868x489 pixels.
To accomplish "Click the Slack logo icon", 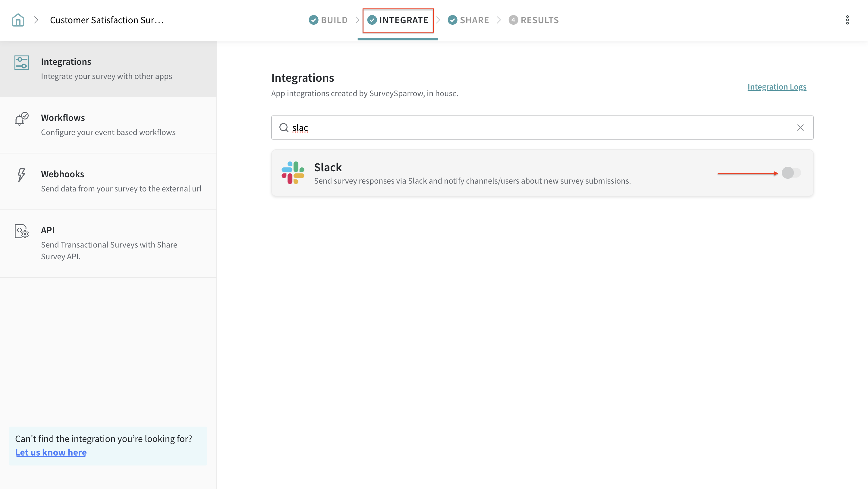I will coord(293,172).
